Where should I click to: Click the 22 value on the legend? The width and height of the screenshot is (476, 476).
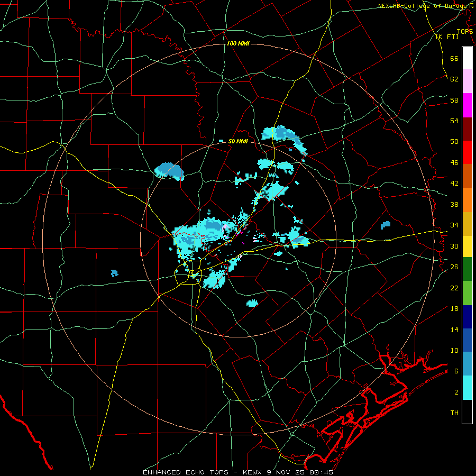[454, 288]
